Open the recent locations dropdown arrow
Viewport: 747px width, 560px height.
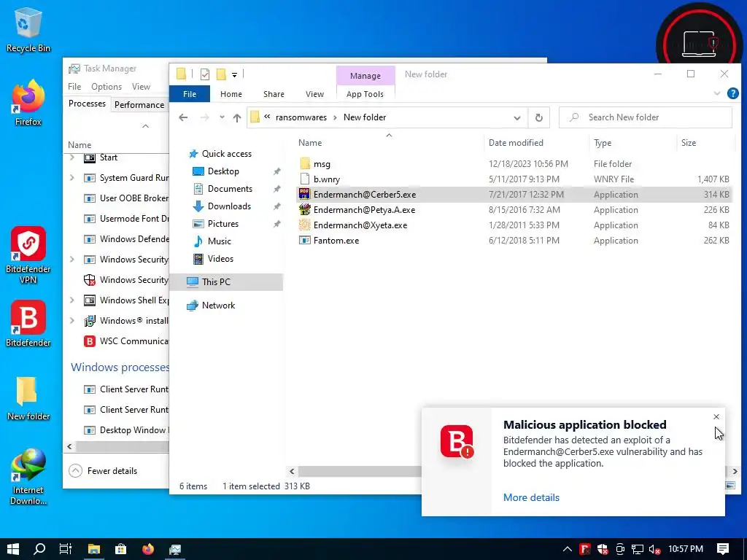click(222, 117)
